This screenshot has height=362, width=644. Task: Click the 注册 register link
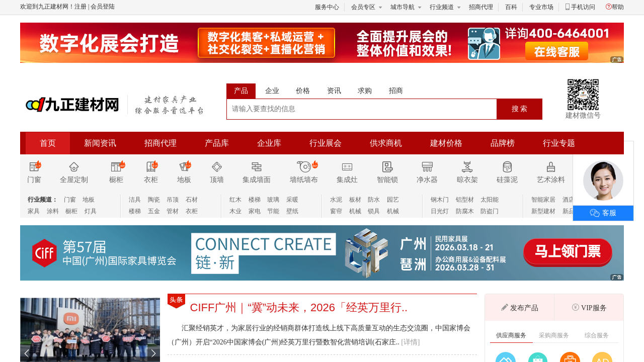pos(80,7)
